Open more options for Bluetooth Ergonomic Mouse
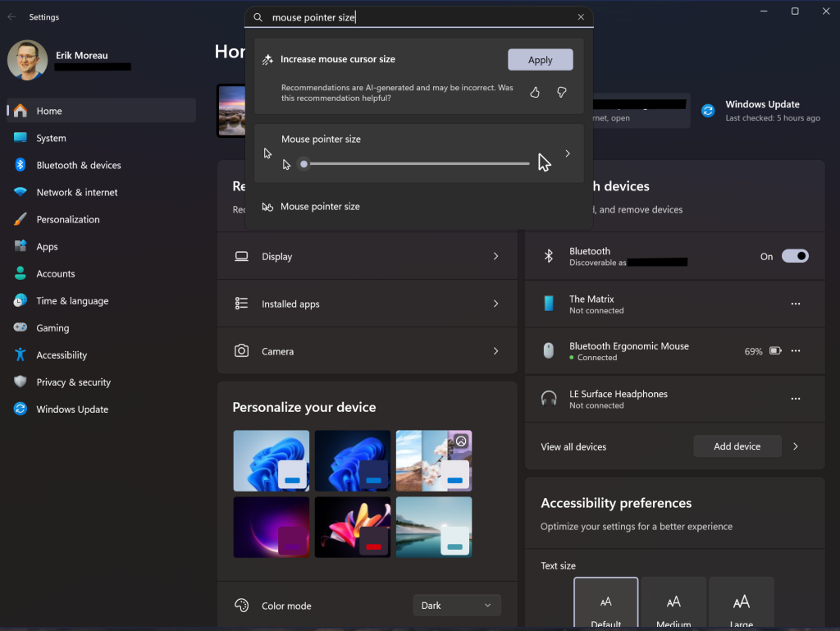 tap(795, 351)
